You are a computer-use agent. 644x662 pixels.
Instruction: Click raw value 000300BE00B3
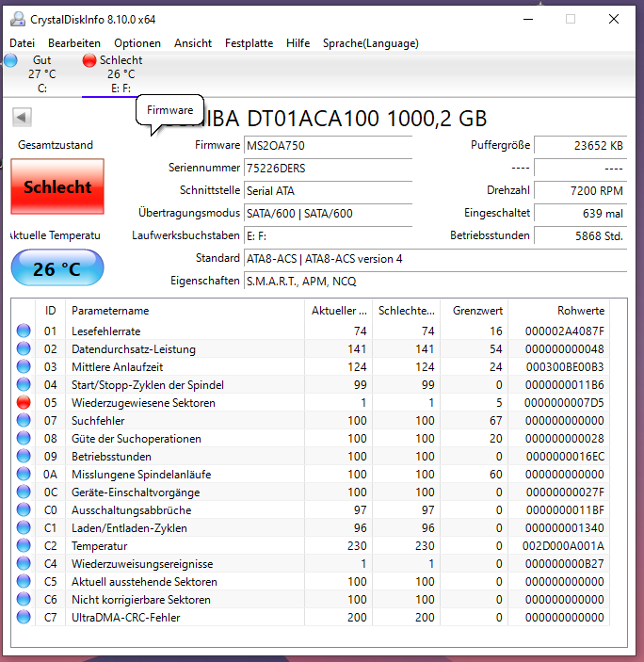pyautogui.click(x=565, y=367)
